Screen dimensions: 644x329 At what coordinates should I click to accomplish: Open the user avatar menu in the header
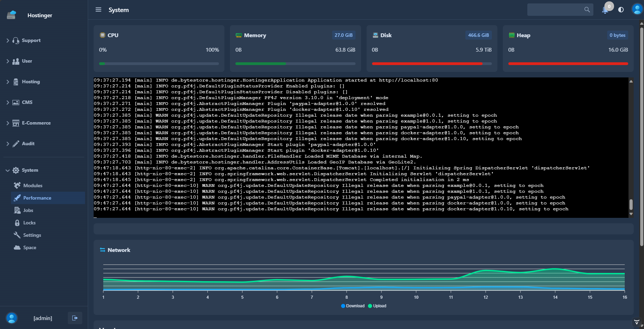637,9
